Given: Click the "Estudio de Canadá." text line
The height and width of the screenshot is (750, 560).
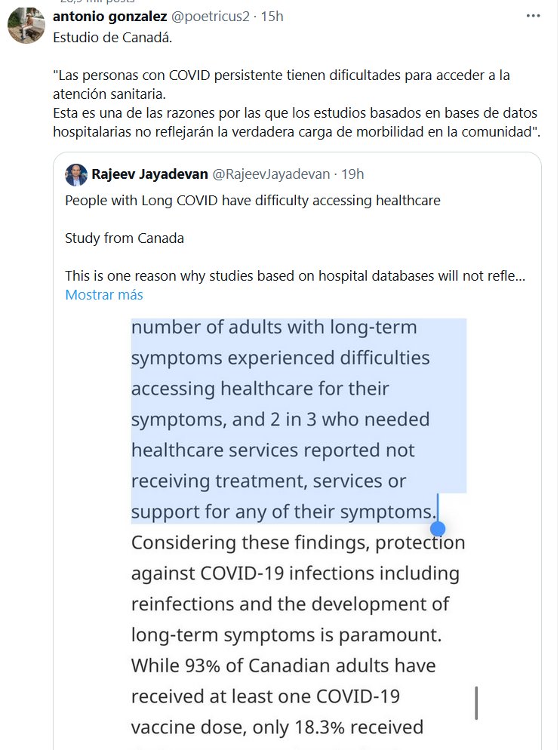Looking at the screenshot, I should pos(112,38).
